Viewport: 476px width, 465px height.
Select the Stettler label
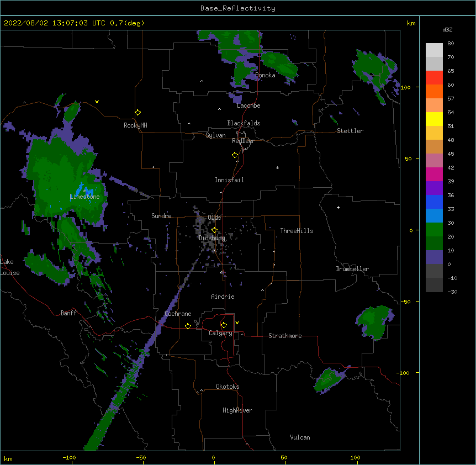(350, 131)
